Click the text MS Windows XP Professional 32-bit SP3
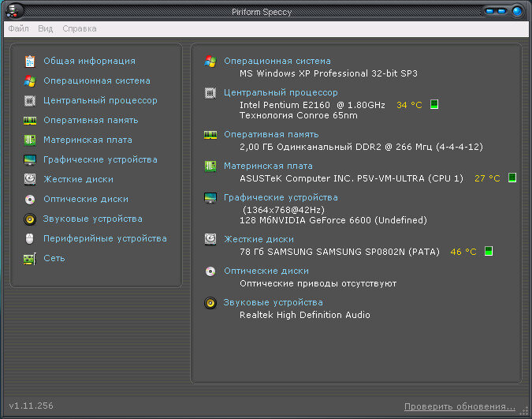Viewport: 532px width, 419px height. click(x=329, y=73)
